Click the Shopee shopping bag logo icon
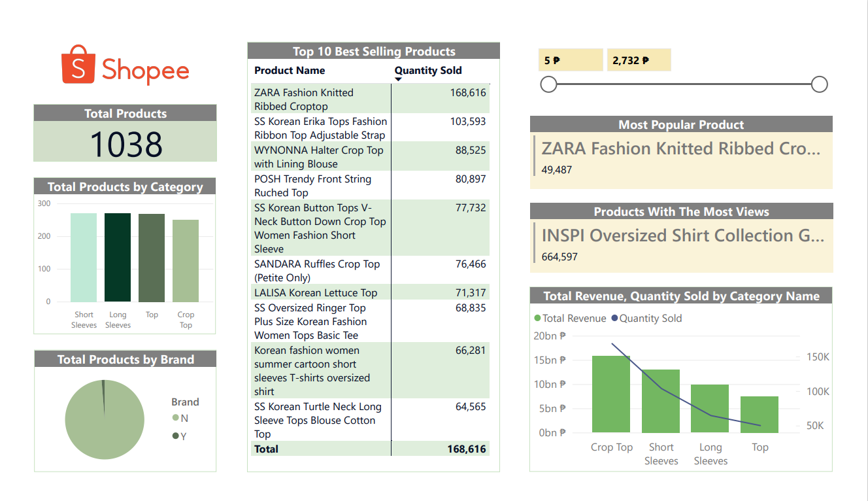The height and width of the screenshot is (501, 868). point(79,65)
